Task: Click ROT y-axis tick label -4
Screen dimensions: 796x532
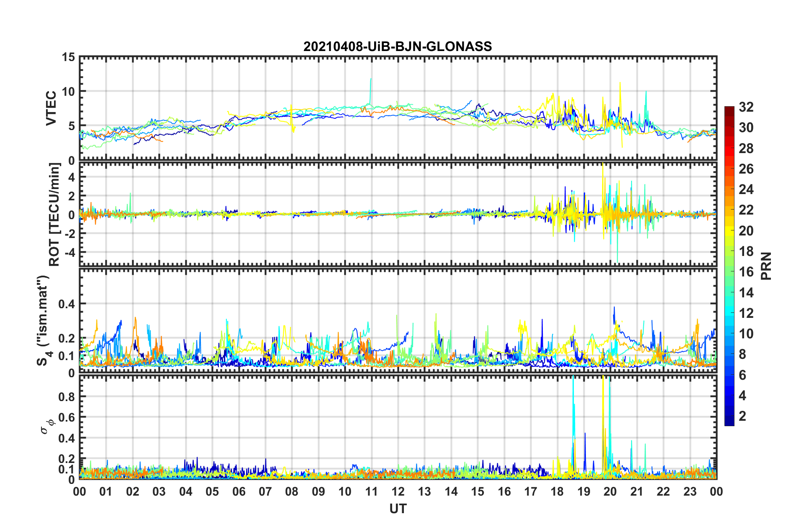Action: 70,253
